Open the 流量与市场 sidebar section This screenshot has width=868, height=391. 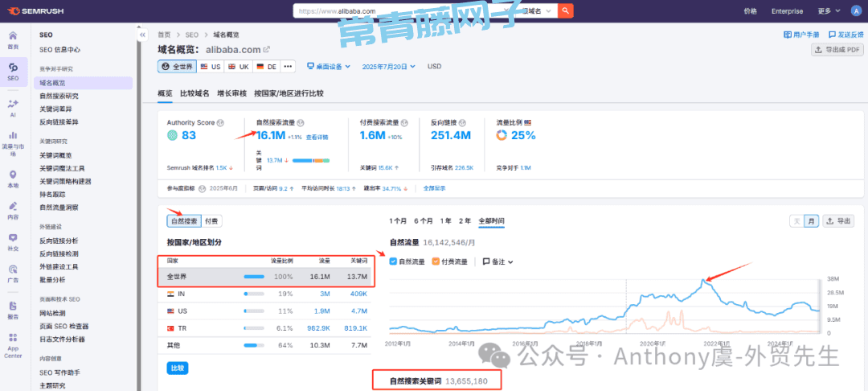pyautogui.click(x=13, y=143)
